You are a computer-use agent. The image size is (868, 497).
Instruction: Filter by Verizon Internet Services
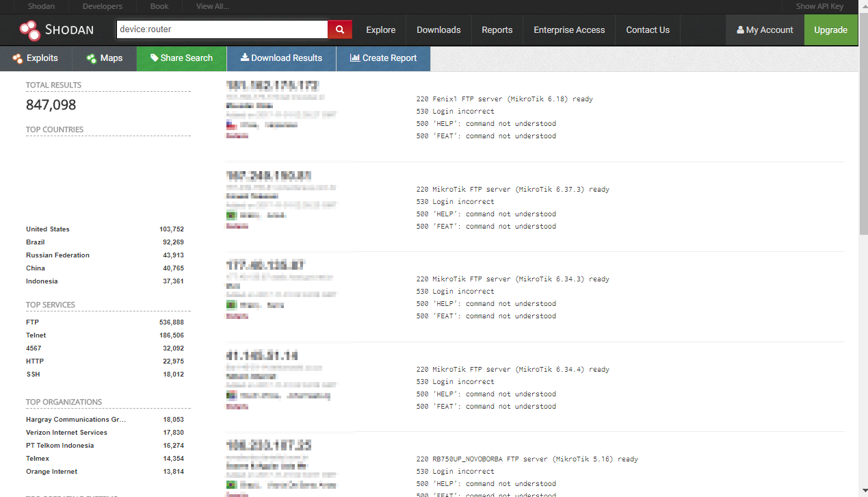(66, 433)
